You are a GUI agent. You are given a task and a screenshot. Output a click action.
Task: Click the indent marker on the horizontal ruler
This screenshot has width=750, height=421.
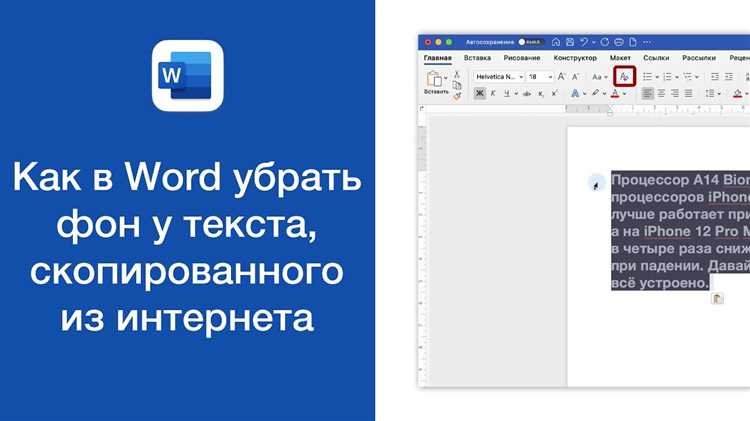pyautogui.click(x=609, y=112)
